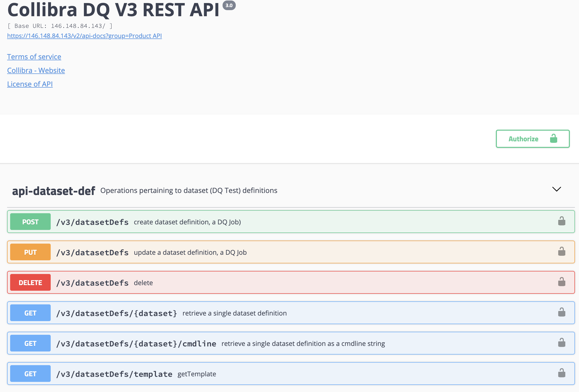Screen dimensions: 579x392
Task: Click the green lock icon in Authorize button
Action: pyautogui.click(x=554, y=139)
